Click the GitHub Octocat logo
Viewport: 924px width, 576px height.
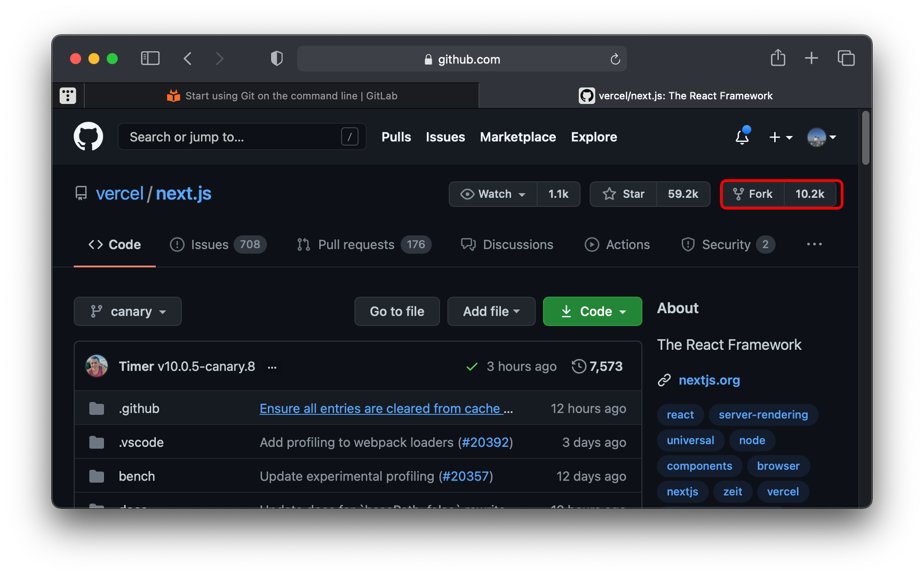click(x=89, y=137)
